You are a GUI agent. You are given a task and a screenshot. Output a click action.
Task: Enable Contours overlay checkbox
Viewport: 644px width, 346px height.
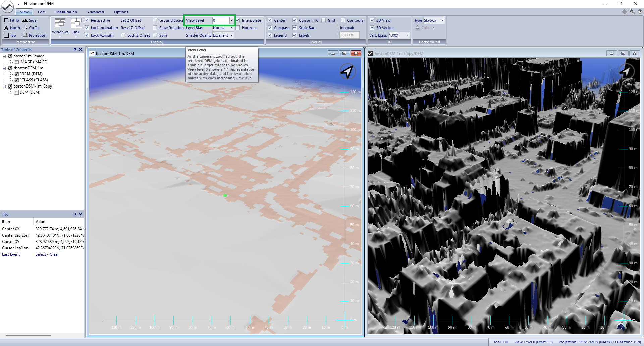tap(343, 20)
